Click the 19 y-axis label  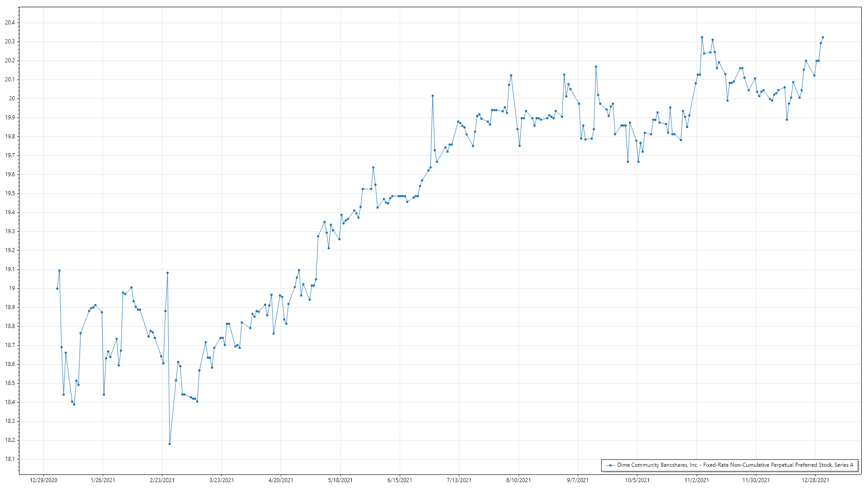tap(12, 288)
